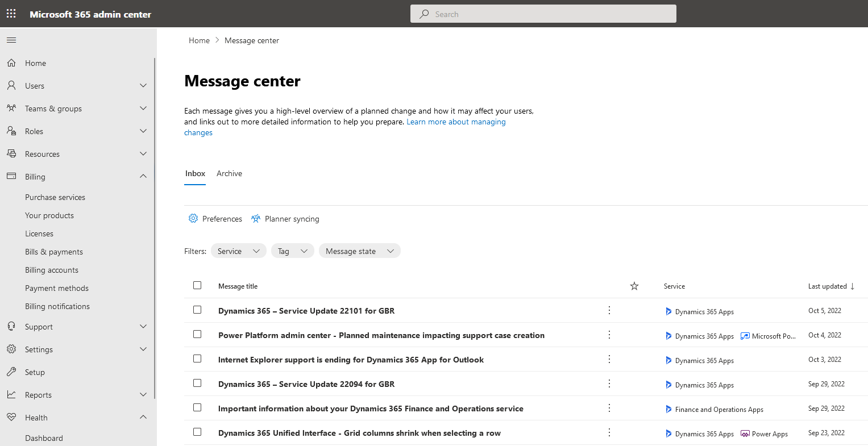868x446 pixels.
Task: Check the select-all messages checkbox
Action: tap(197, 285)
